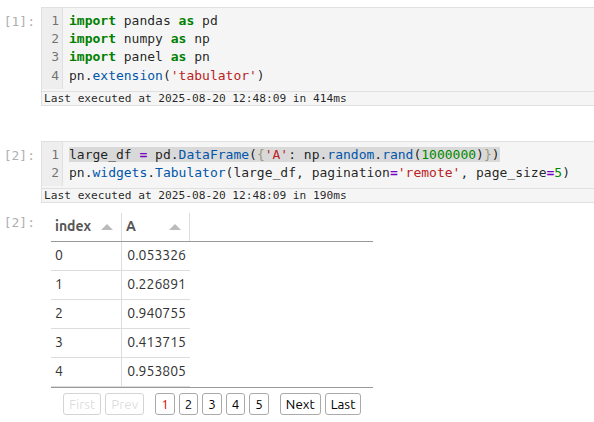Click the pn.widgets.Tabulator code line
Image resolution: width=594 pixels, height=422 pixels.
click(x=319, y=173)
